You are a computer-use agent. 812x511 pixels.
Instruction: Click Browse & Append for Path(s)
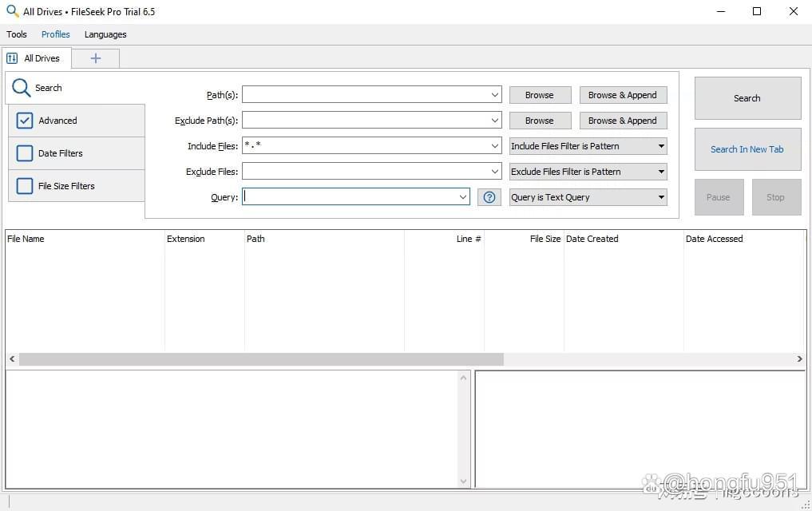coord(623,95)
